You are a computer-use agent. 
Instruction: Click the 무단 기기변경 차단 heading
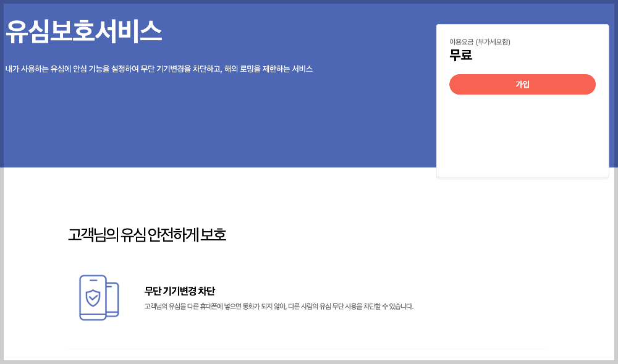tap(179, 291)
